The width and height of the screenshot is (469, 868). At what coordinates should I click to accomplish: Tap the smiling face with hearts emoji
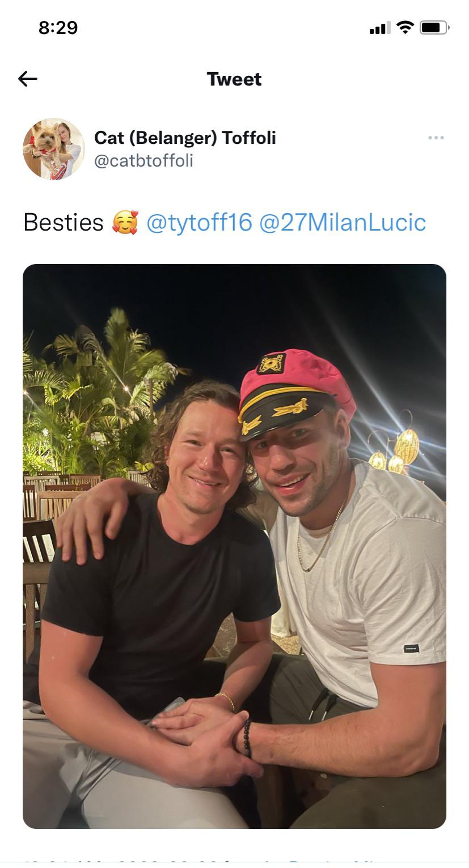(x=125, y=222)
